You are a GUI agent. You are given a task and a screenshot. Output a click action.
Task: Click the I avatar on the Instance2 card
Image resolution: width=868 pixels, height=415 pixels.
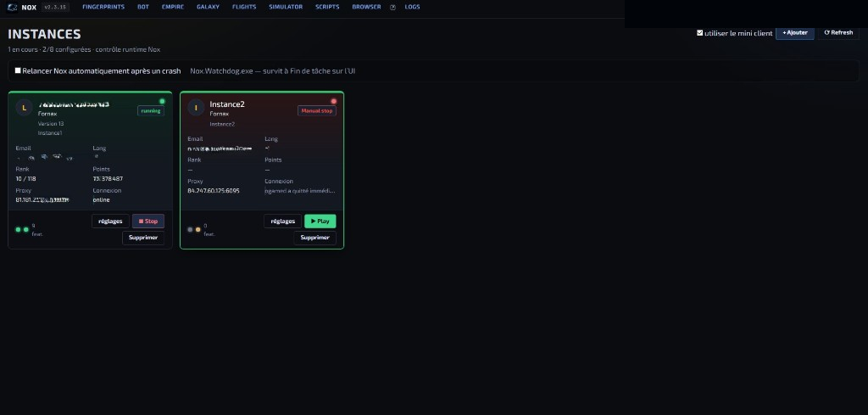coord(196,108)
